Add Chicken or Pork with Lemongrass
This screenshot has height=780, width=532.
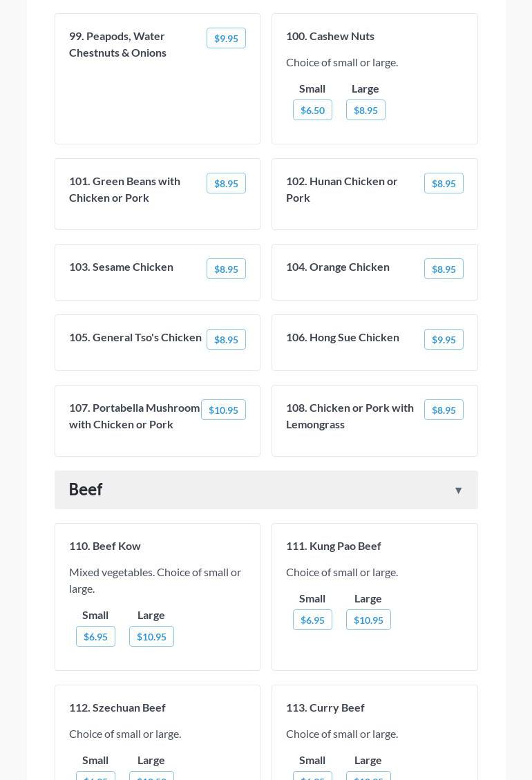(x=444, y=410)
